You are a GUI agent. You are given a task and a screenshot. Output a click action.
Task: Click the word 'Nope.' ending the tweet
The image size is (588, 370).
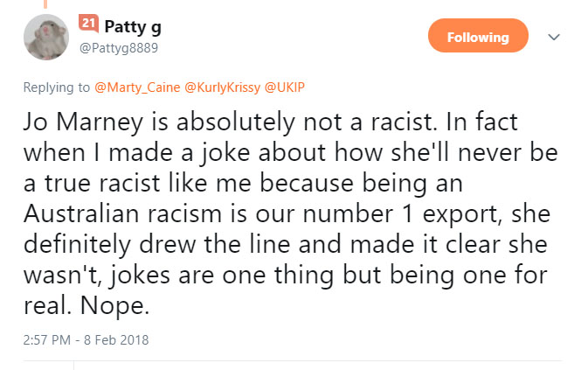click(114, 306)
